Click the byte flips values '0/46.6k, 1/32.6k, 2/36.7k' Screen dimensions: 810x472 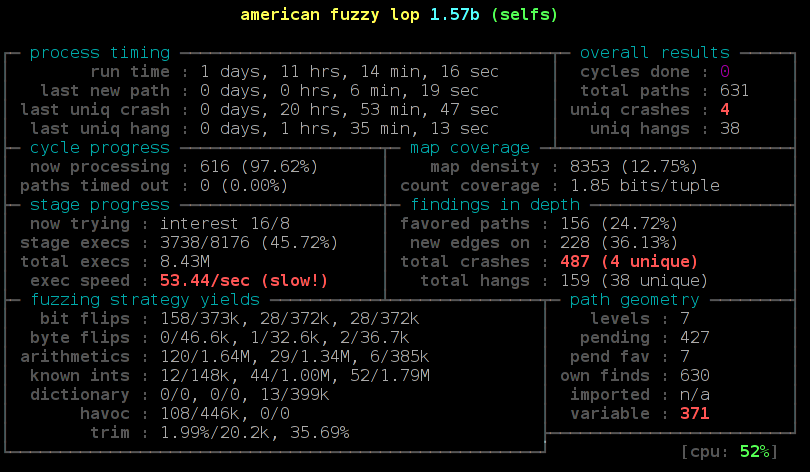(284, 338)
